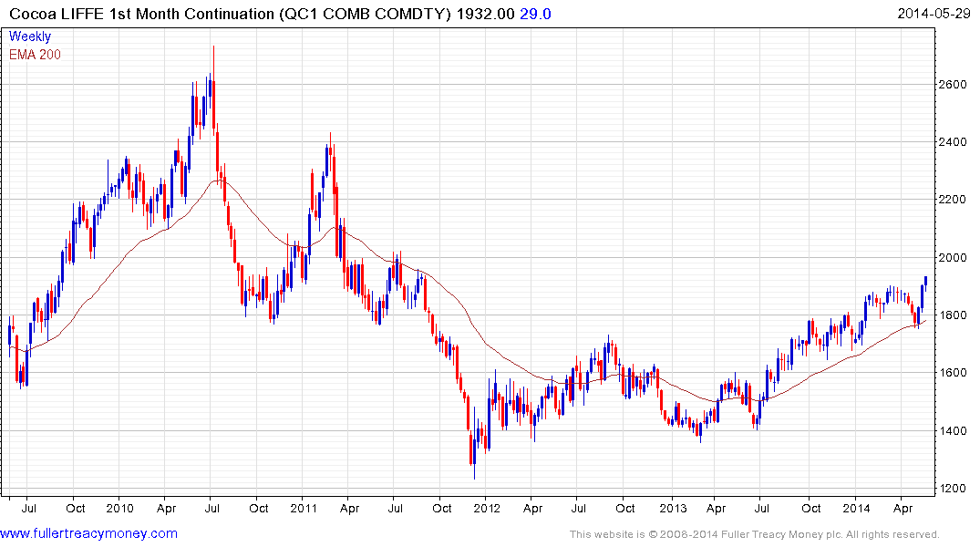Click the 2000 price axis label

[954, 258]
